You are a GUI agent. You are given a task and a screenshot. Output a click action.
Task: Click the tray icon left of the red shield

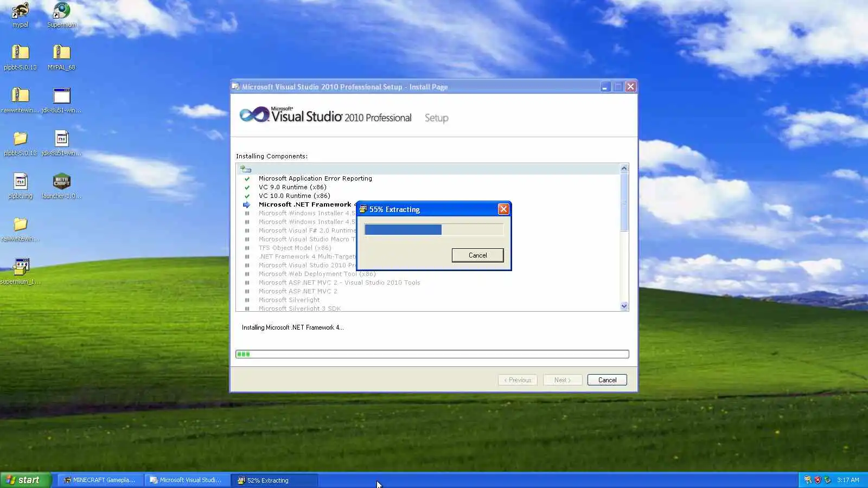point(808,480)
